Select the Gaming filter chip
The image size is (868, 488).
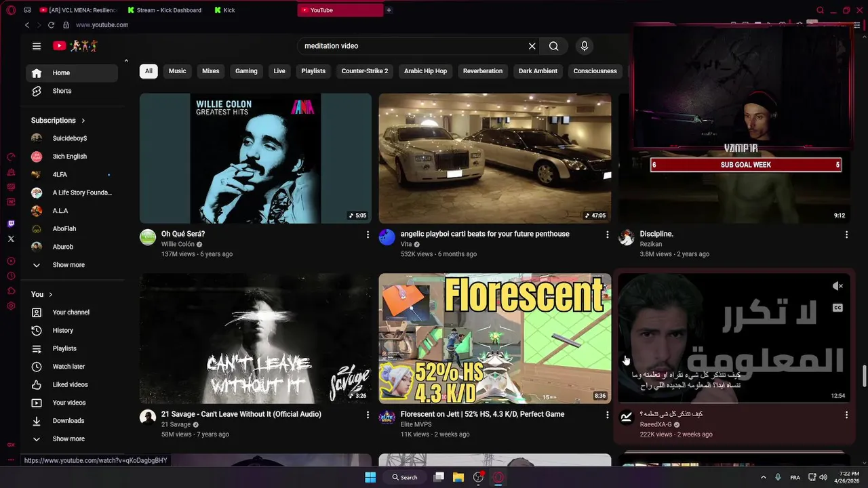coord(246,71)
